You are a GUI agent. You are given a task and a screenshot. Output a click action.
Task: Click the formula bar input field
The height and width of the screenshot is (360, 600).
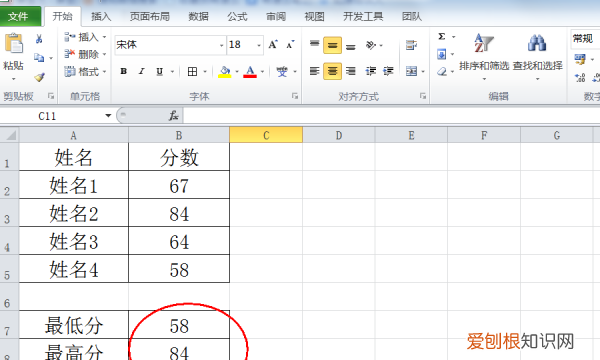(x=391, y=115)
